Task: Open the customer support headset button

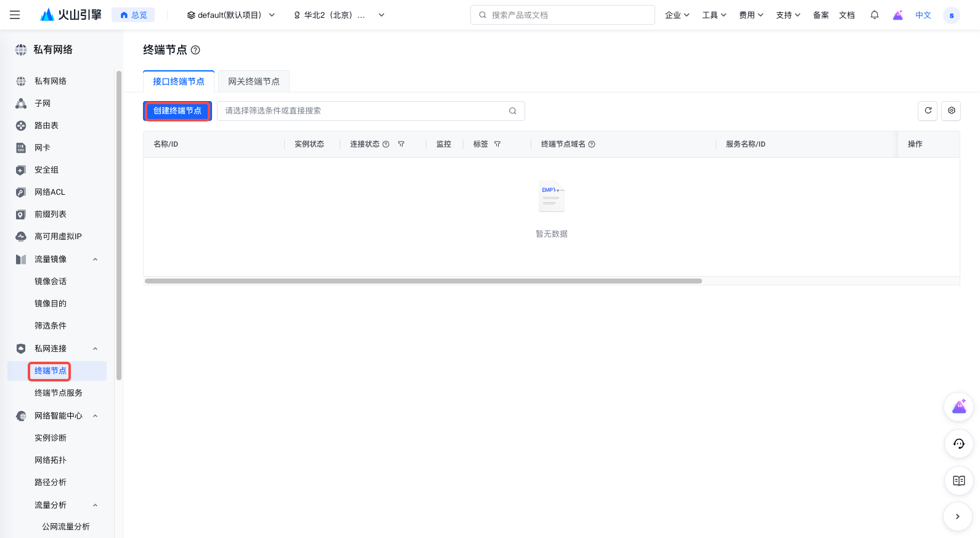Action: point(959,444)
